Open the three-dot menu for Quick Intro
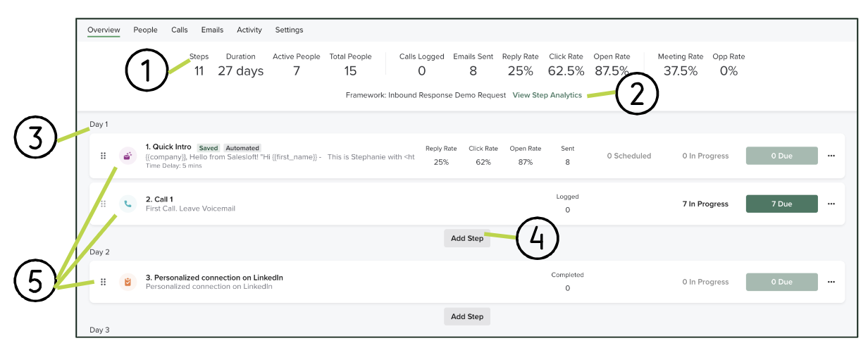 tap(831, 156)
